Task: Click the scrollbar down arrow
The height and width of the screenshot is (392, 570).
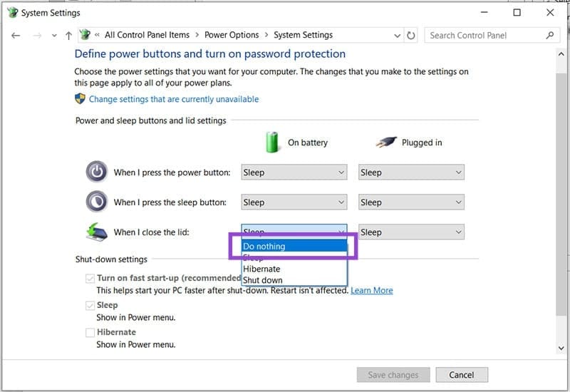Action: pos(561,348)
